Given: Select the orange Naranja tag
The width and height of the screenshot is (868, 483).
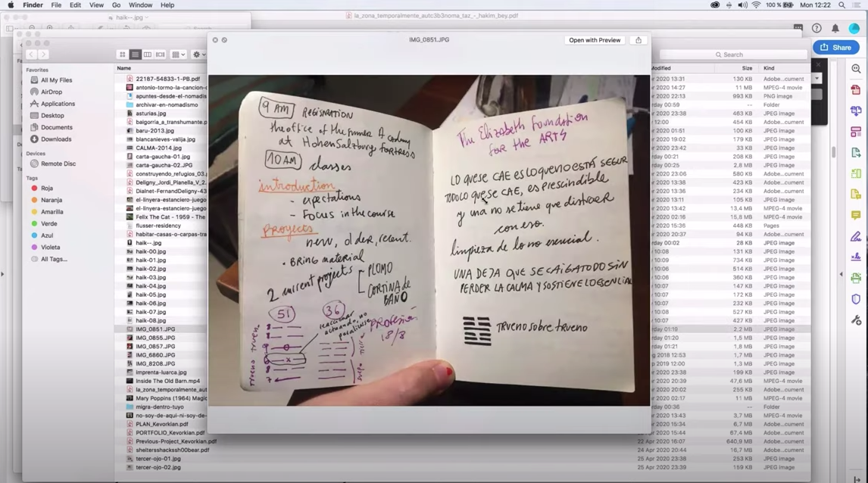Looking at the screenshot, I should point(51,200).
